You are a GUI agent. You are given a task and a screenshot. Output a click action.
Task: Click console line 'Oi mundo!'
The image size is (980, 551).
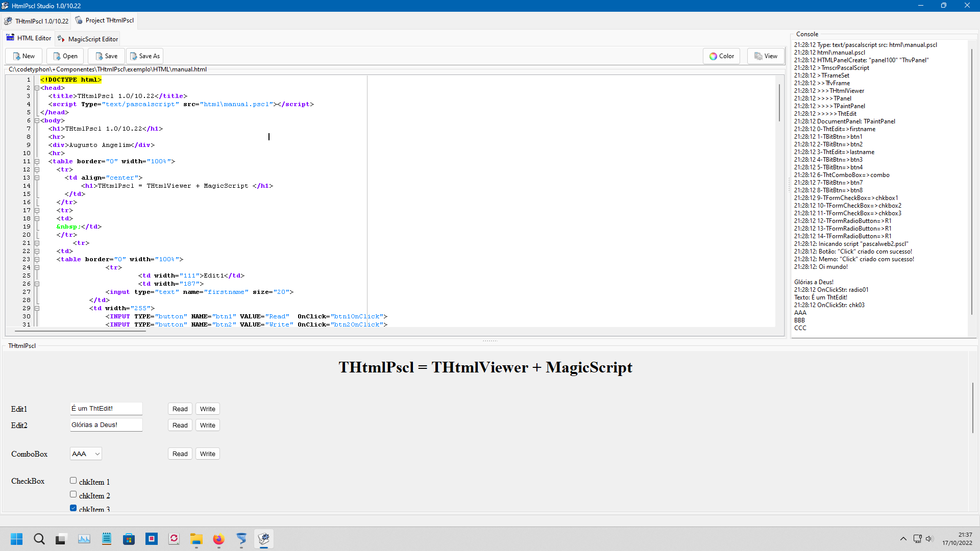click(821, 267)
